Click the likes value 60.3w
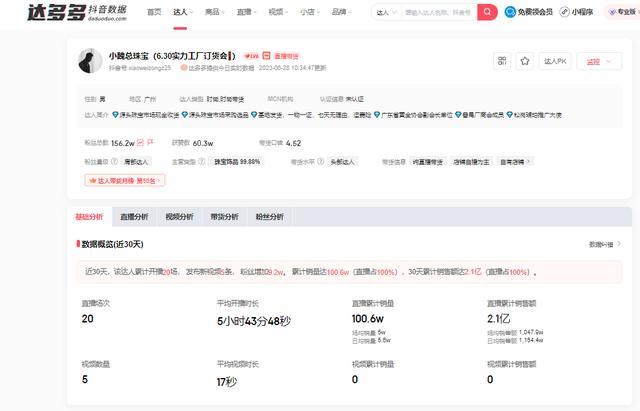 [203, 143]
